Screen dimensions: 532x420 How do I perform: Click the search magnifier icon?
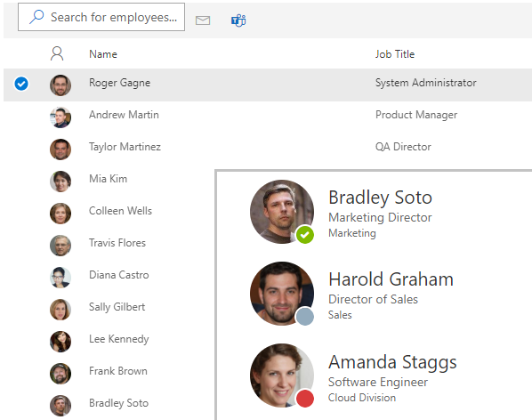click(36, 17)
